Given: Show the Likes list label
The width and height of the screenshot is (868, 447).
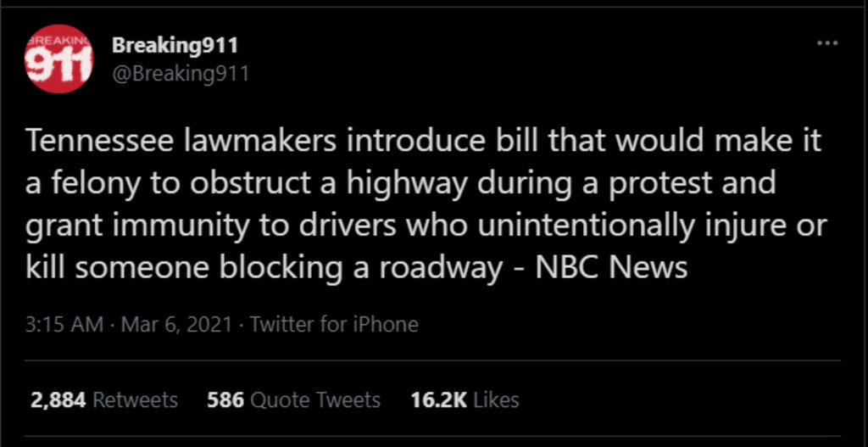Looking at the screenshot, I should [x=497, y=400].
